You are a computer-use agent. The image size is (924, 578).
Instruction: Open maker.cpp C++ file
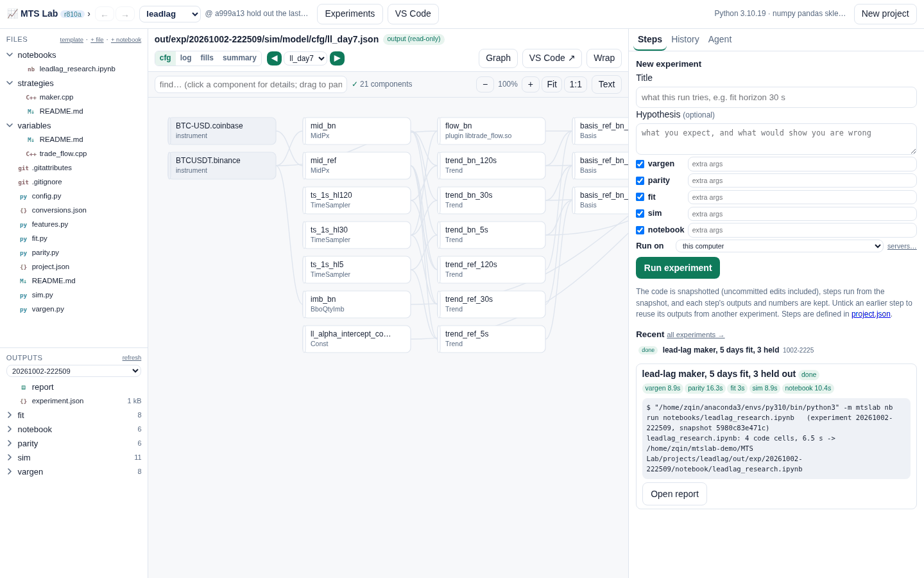coord(56,97)
